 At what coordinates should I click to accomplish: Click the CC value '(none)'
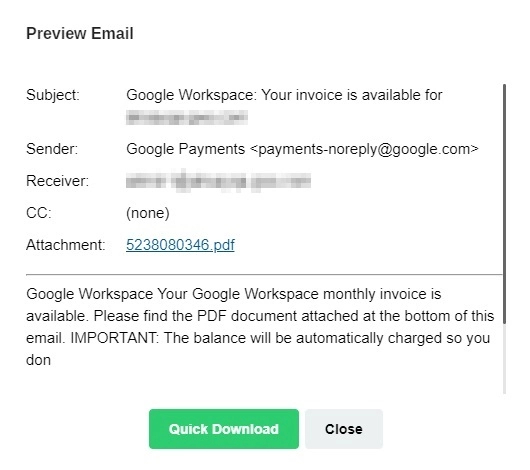pyautogui.click(x=148, y=213)
